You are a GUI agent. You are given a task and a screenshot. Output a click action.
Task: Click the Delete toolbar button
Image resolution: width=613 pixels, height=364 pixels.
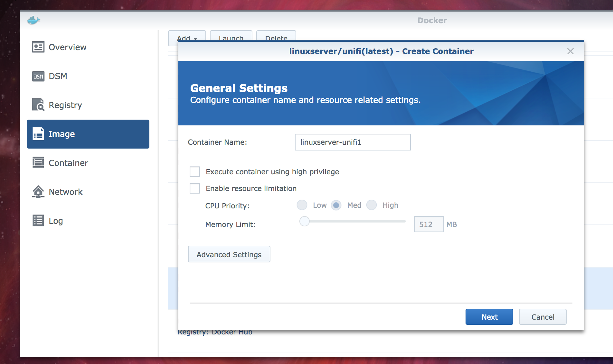tap(276, 36)
